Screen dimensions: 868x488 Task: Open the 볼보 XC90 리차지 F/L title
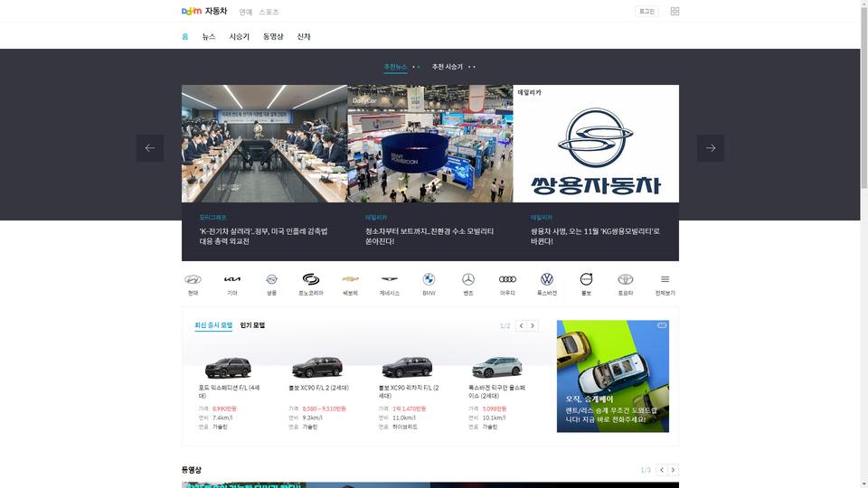tap(409, 391)
